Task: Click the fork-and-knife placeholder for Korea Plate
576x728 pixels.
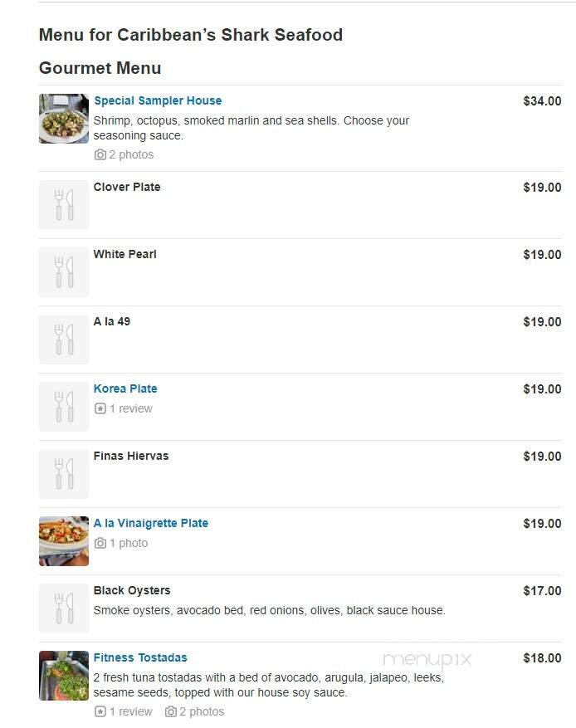Action: [x=64, y=406]
